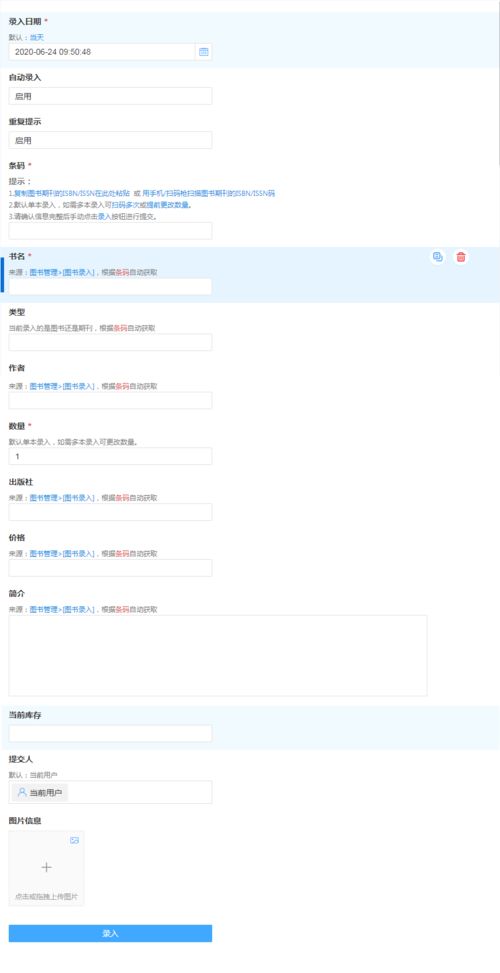This screenshot has width=500, height=973.
Task: Click the blue 录入 submit button
Action: pyautogui.click(x=110, y=933)
